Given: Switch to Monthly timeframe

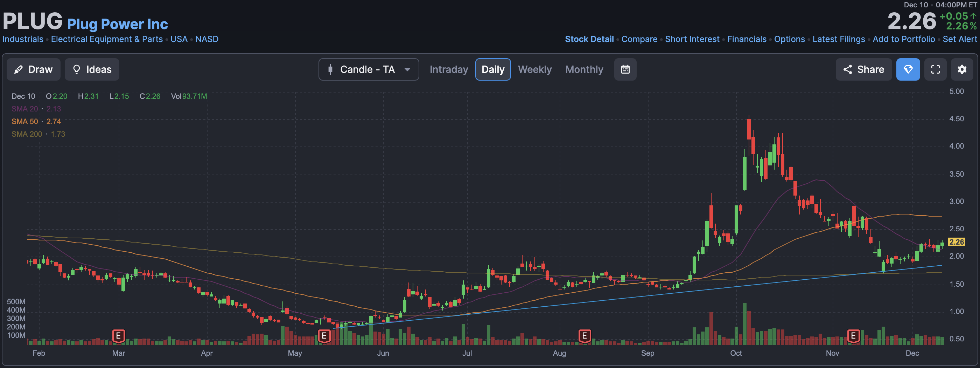Looking at the screenshot, I should [584, 69].
